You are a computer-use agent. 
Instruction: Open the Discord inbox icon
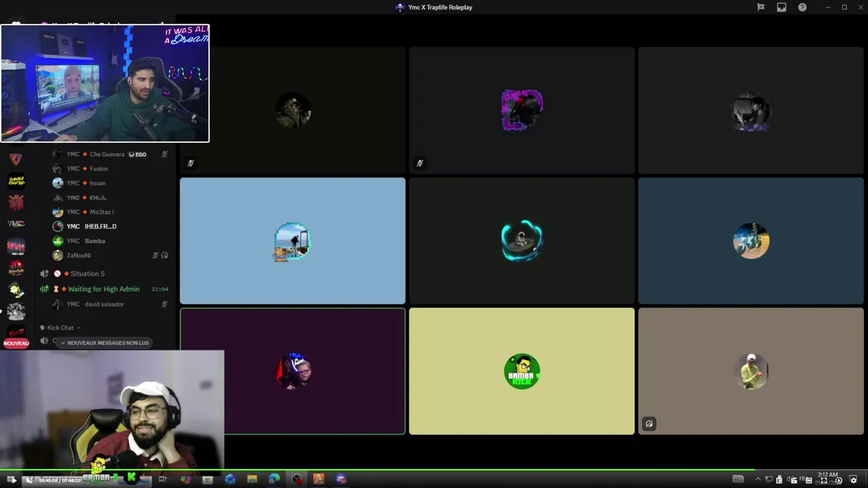click(781, 7)
